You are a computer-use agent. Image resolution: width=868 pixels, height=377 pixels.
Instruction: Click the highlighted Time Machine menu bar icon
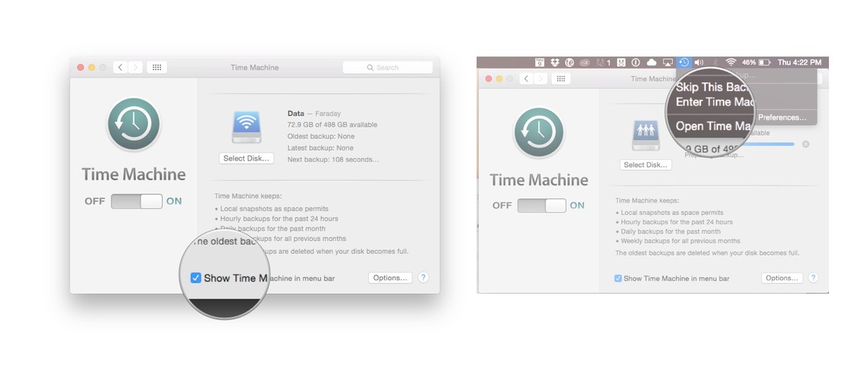pos(684,62)
